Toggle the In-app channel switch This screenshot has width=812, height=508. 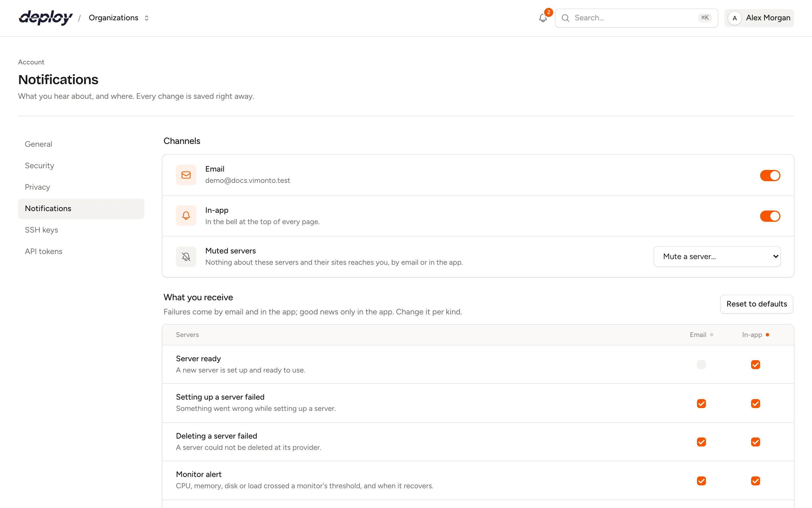click(770, 216)
